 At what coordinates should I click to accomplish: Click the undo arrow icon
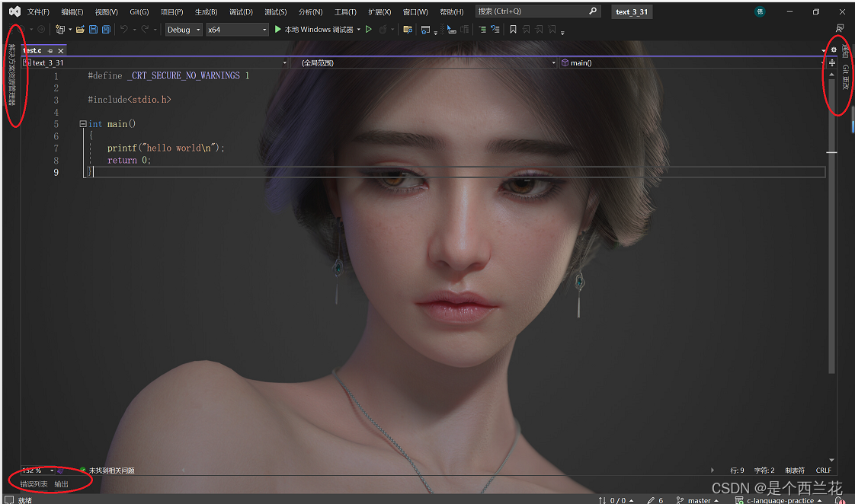click(x=124, y=30)
